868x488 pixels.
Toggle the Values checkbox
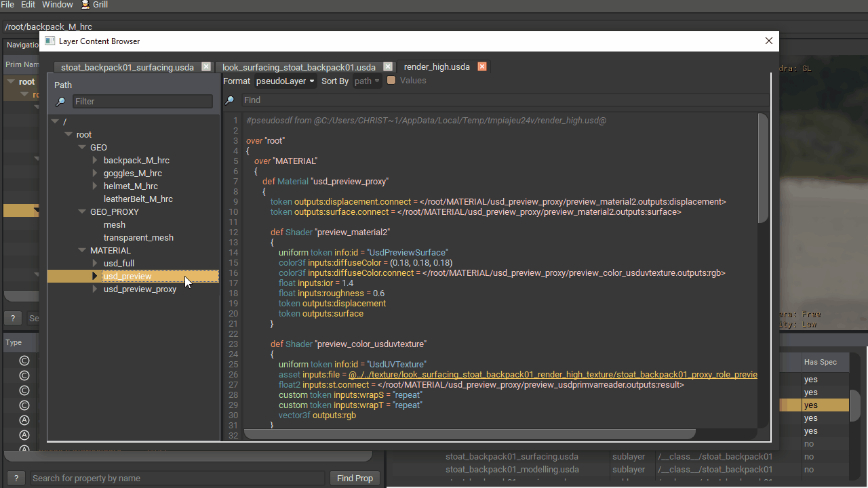click(391, 81)
